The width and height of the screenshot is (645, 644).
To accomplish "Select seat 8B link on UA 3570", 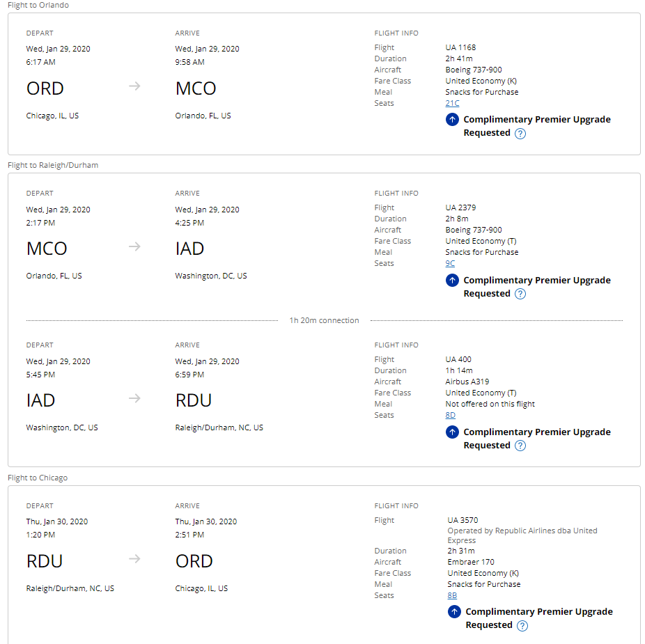I will click(x=452, y=596).
